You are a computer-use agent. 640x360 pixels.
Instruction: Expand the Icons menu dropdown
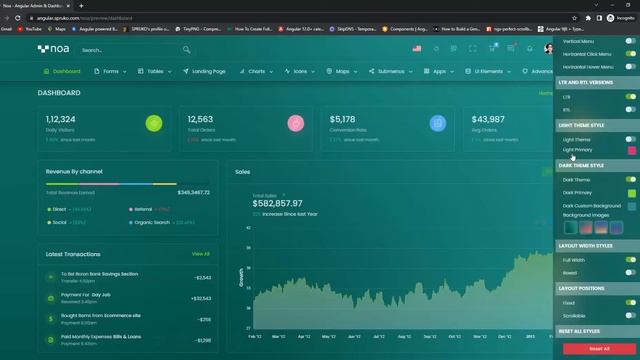(x=300, y=71)
